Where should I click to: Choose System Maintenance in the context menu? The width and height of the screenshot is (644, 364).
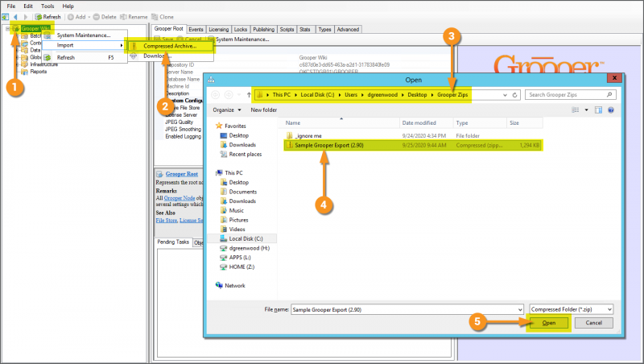(84, 35)
